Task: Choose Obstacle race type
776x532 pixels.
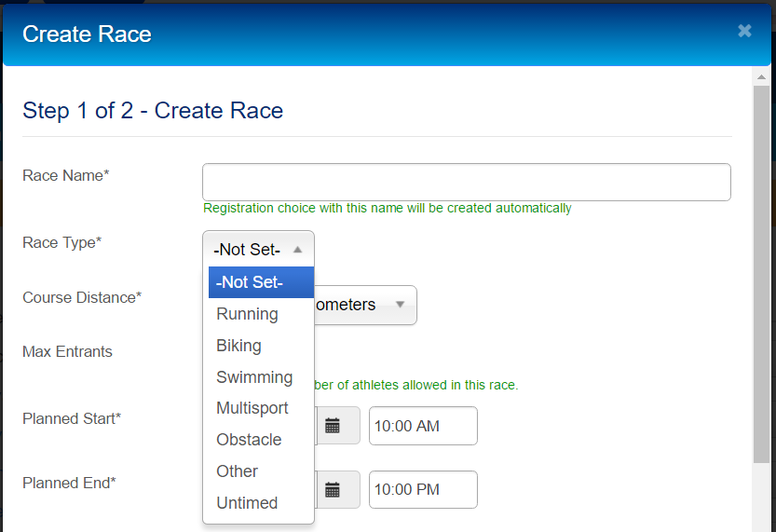Action: [x=249, y=440]
